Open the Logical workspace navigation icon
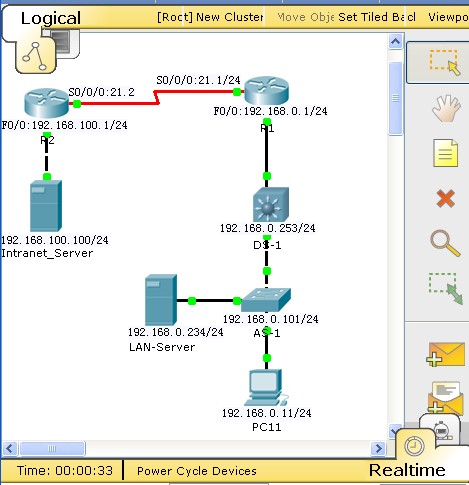 click(x=35, y=57)
